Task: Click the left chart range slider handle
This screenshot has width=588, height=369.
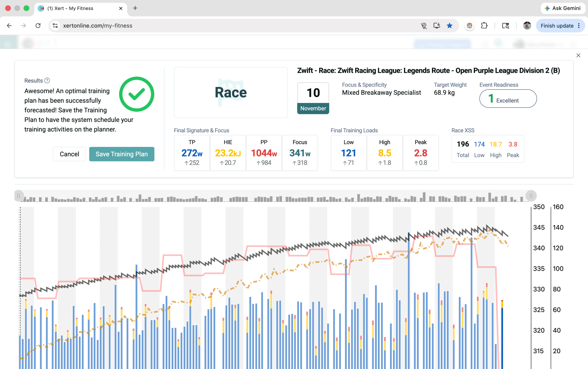Action: pos(19,196)
